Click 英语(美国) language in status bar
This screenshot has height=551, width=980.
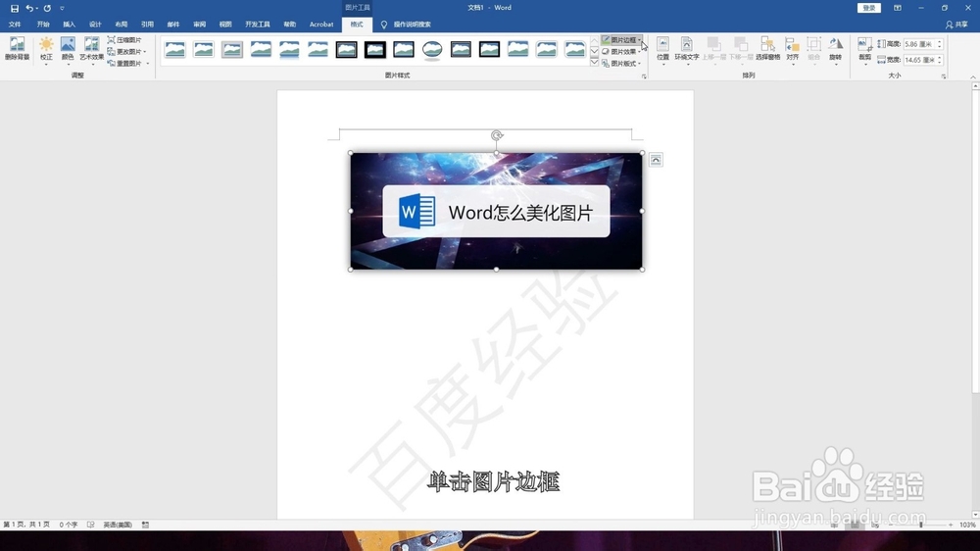(118, 525)
